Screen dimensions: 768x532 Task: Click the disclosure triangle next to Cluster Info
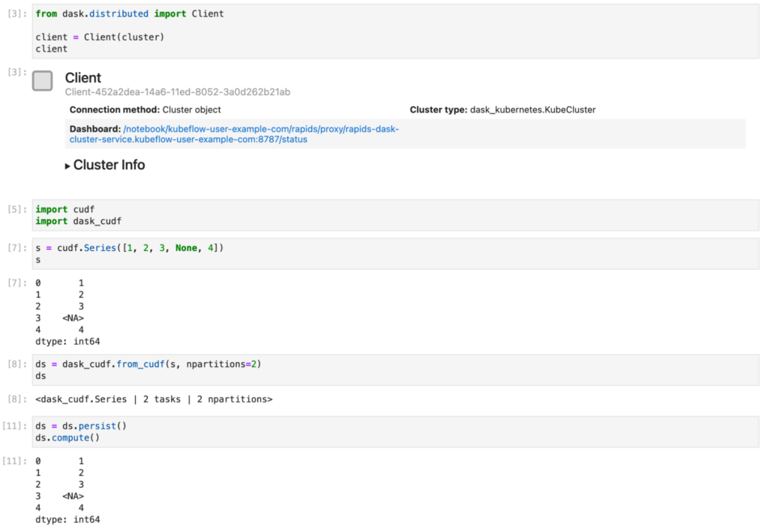tap(67, 166)
